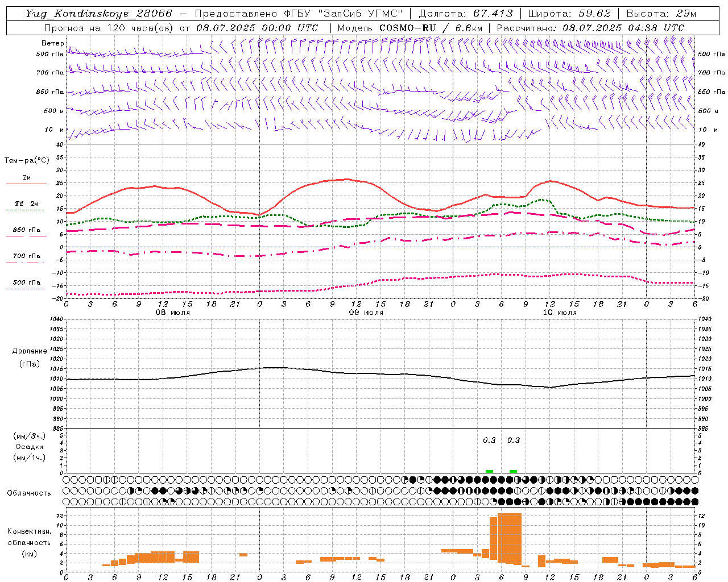This screenshot has height=582, width=728.
Task: Click the Тем-ра(°C) axis title
Action: [27, 161]
